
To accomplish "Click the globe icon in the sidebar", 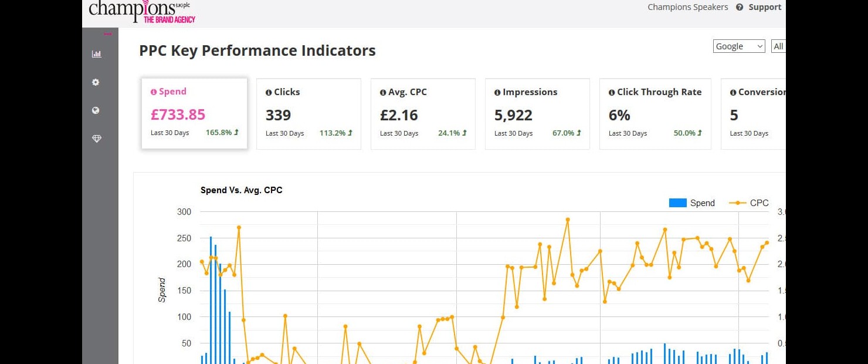I will (x=96, y=110).
